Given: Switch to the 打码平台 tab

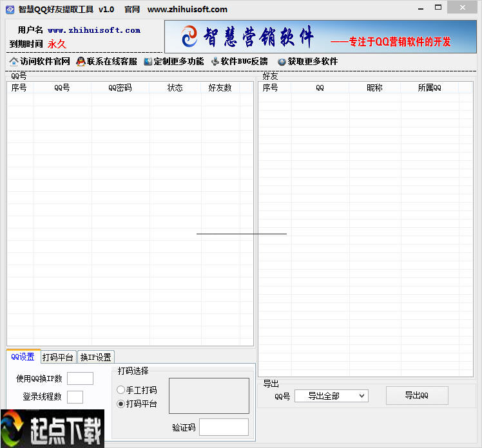Looking at the screenshot, I should [x=58, y=357].
